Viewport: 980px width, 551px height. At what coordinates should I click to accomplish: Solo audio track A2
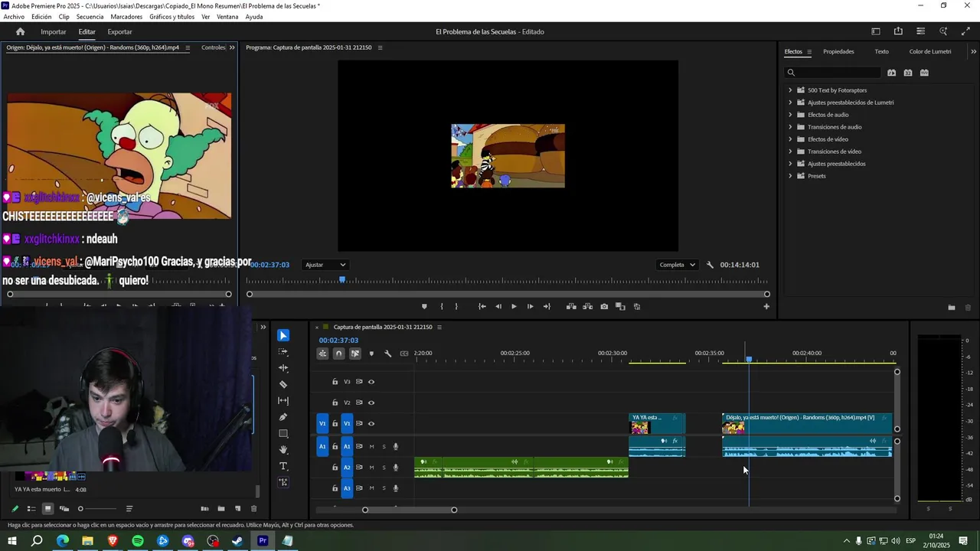[384, 468]
